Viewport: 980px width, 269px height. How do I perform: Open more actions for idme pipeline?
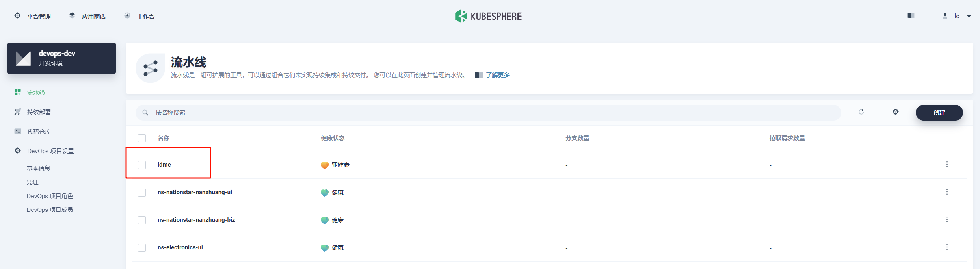coord(947,165)
